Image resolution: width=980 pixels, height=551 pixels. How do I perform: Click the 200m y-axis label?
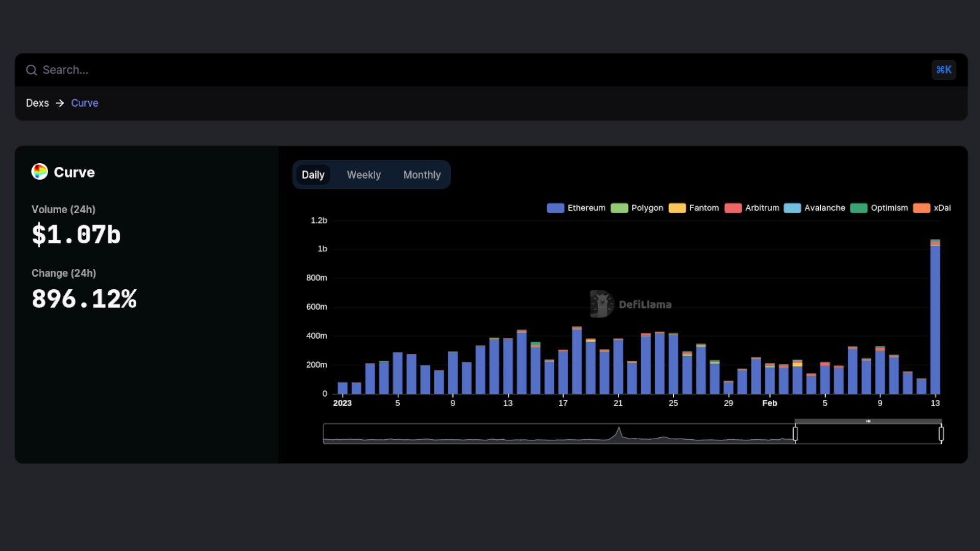[x=316, y=365]
